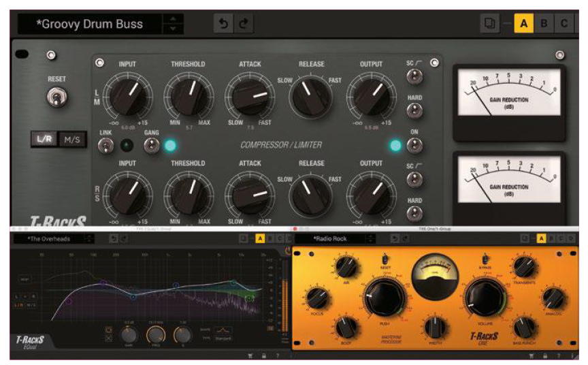Viewport: 588px width, 365px height.
Task: Open help question mark in T-RackS One footer
Action: pyautogui.click(x=557, y=355)
